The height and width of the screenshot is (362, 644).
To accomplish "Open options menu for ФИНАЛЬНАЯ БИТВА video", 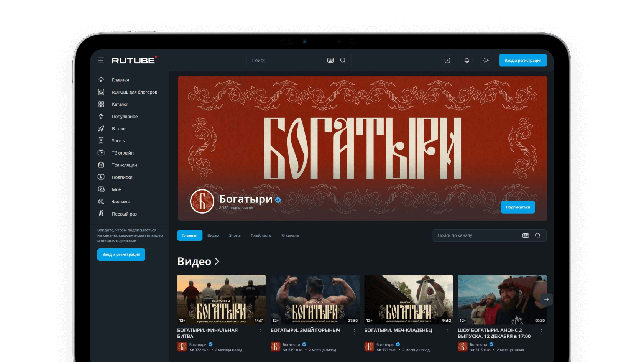I will pos(261,332).
